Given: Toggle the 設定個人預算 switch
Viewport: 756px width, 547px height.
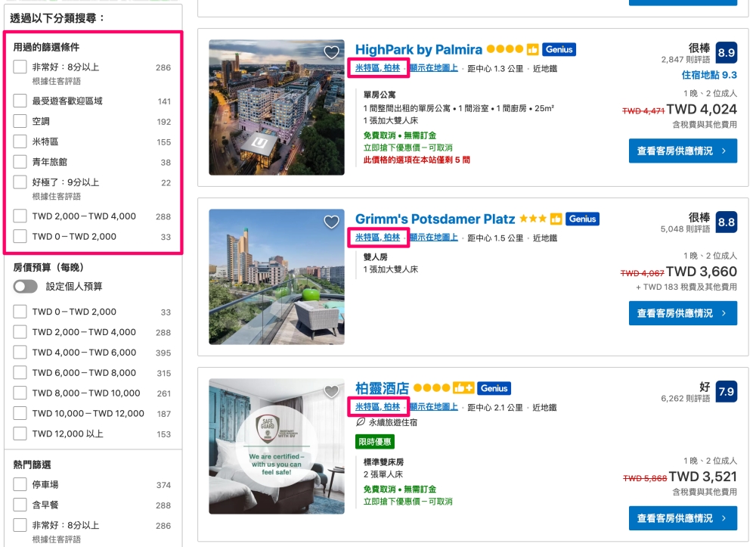Looking at the screenshot, I should (26, 287).
